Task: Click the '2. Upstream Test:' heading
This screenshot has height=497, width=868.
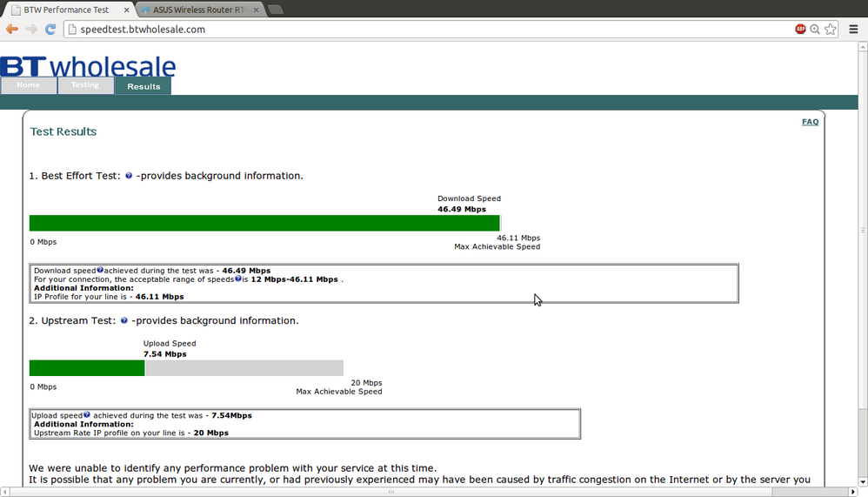Action: (x=72, y=320)
